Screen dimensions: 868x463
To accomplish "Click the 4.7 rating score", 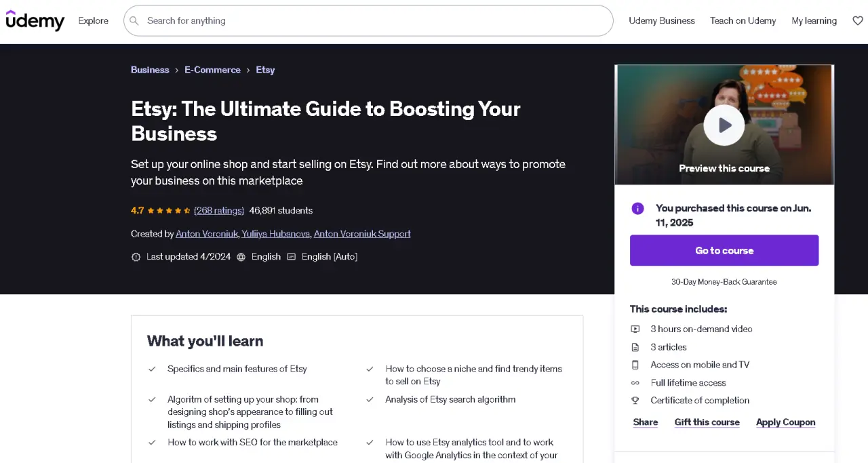I will point(138,211).
